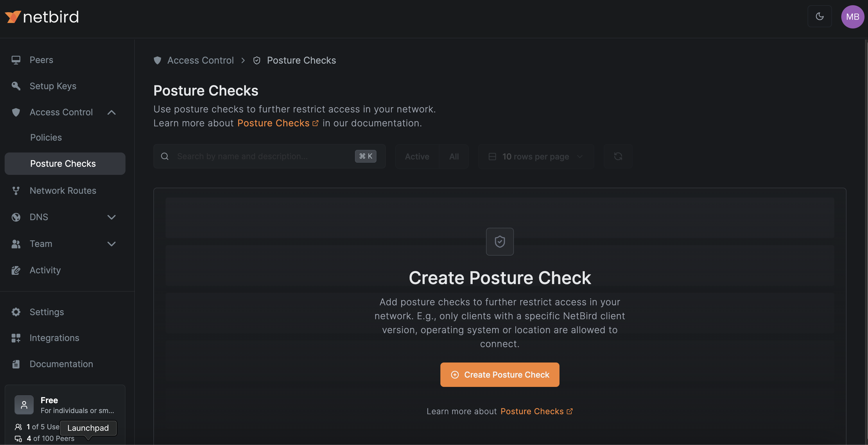Screen dimensions: 868x445
Task: Click the Create Posture Check button
Action: pyautogui.click(x=500, y=374)
